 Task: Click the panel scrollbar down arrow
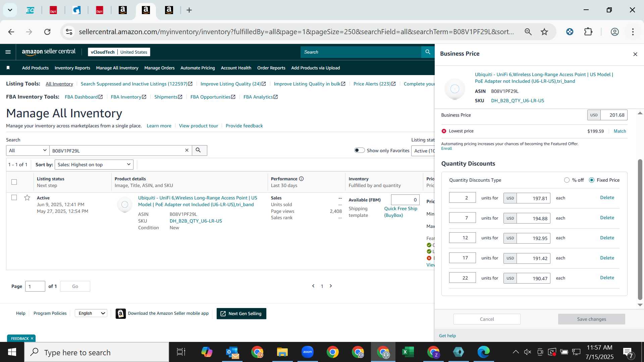[x=640, y=305]
